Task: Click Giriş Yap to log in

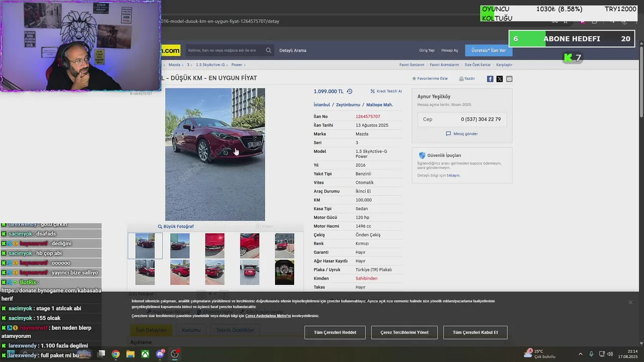Action: [x=427, y=50]
